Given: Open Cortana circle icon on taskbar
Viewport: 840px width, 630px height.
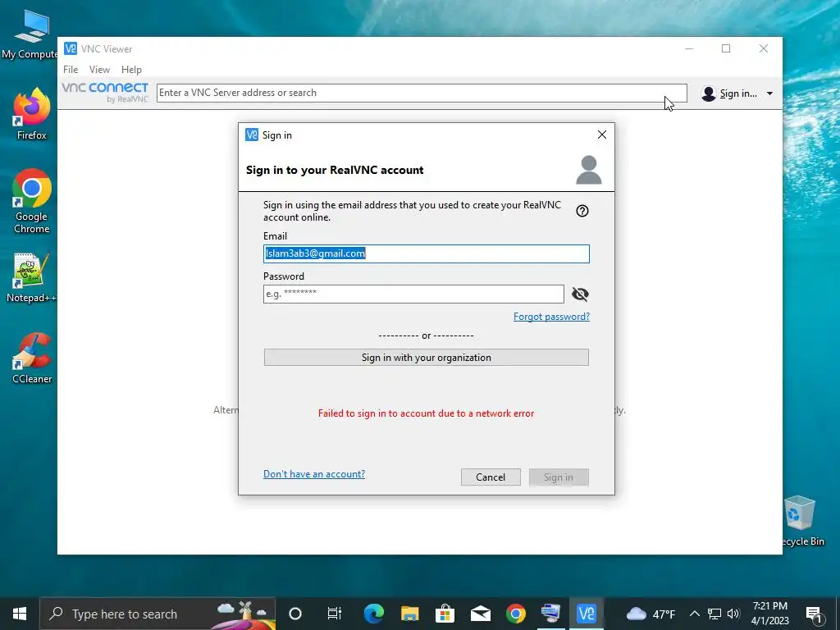Looking at the screenshot, I should click(295, 614).
